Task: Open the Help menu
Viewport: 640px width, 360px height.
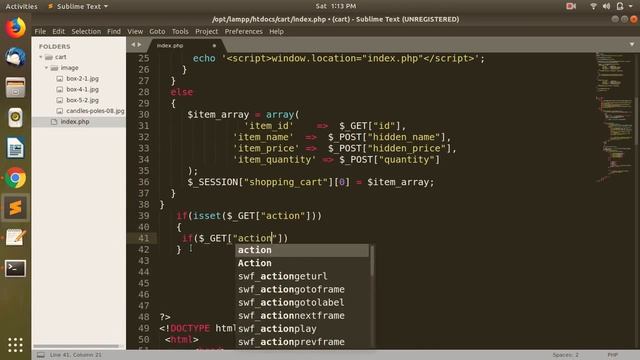Action: tap(276, 31)
